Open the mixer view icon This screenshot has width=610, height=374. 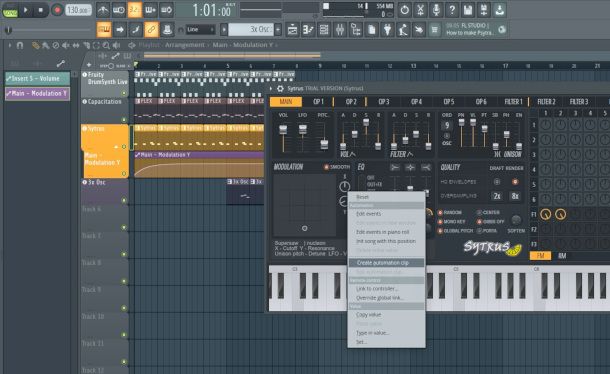pos(340,30)
